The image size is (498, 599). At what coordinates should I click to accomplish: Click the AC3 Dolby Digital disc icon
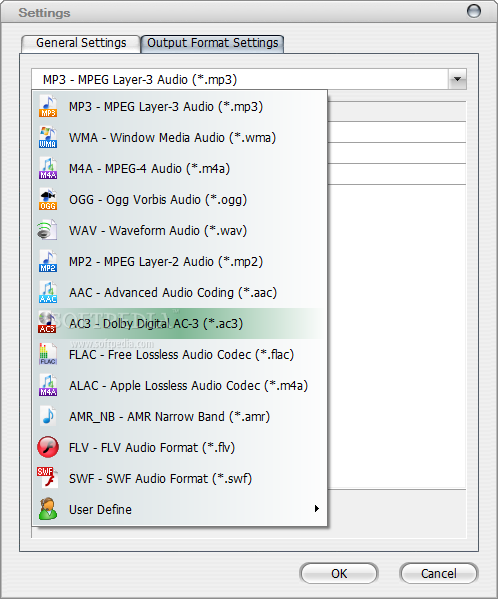pyautogui.click(x=47, y=323)
